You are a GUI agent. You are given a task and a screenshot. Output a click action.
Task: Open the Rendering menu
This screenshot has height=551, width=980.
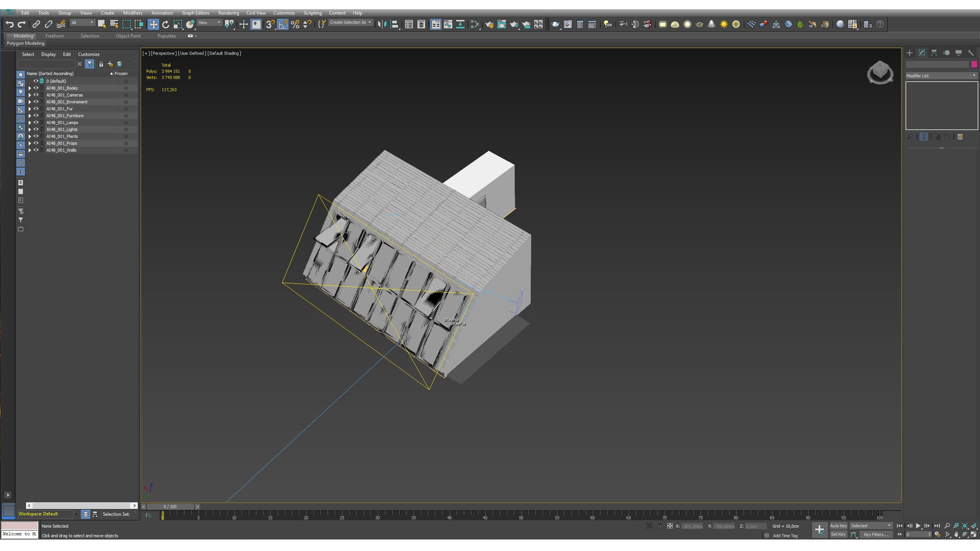coord(228,13)
